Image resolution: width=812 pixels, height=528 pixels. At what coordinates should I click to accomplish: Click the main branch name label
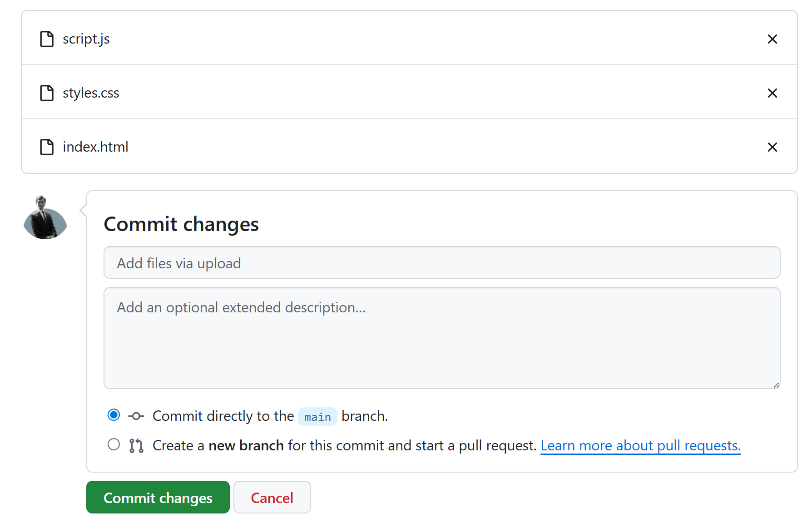[317, 417]
